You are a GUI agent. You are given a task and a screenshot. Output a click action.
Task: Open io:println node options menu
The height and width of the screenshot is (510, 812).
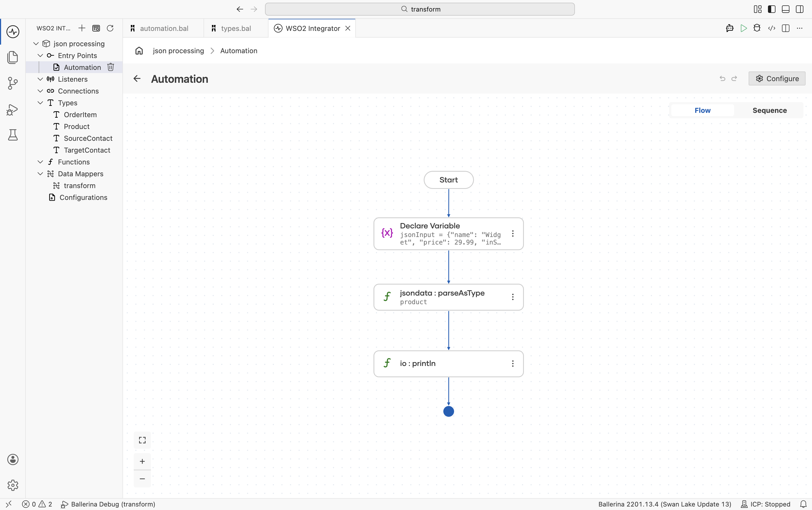click(513, 363)
